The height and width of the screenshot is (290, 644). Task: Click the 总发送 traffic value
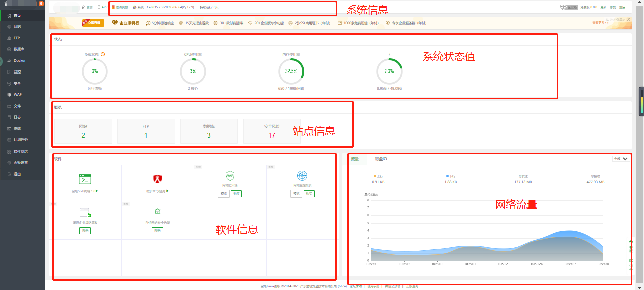523,182
